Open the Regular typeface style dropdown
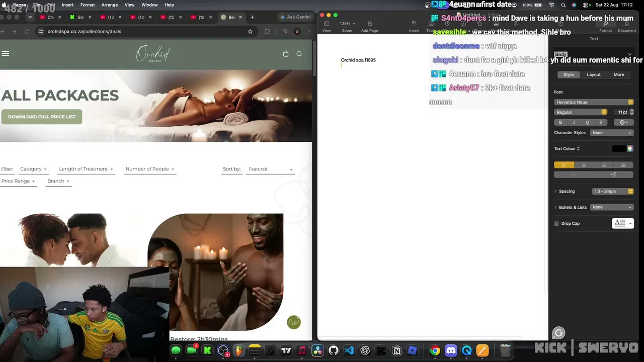 pyautogui.click(x=581, y=112)
